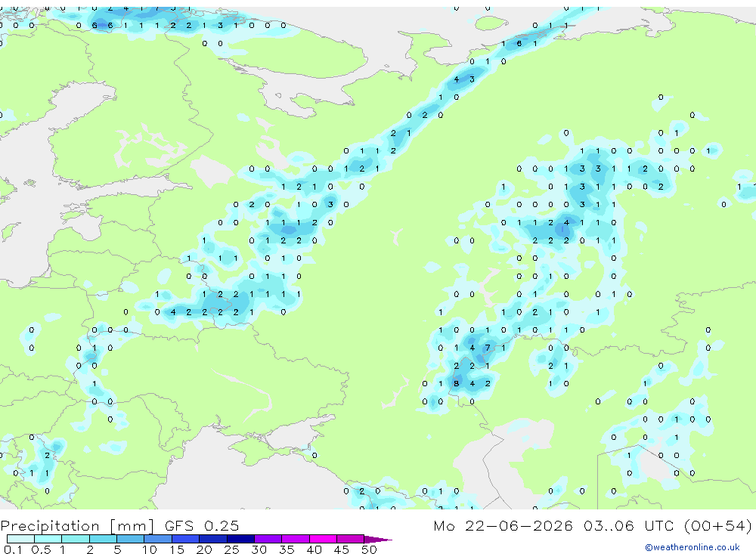Choose the 20–25 mm dark blue swatch
The height and width of the screenshot is (554, 756).
coord(212,539)
